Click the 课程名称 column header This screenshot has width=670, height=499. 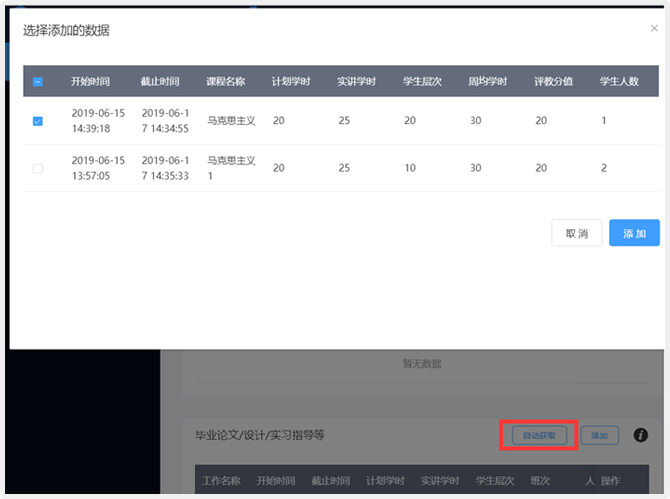(x=226, y=81)
